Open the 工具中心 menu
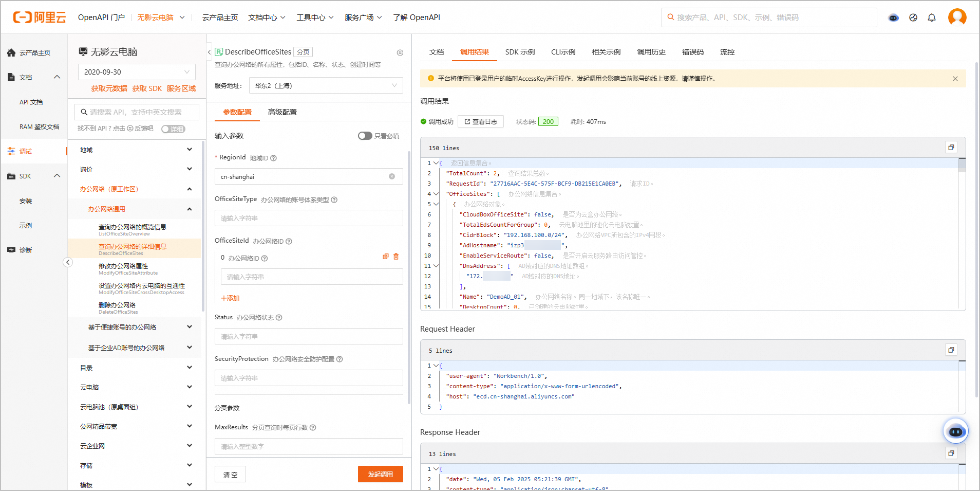 315,17
